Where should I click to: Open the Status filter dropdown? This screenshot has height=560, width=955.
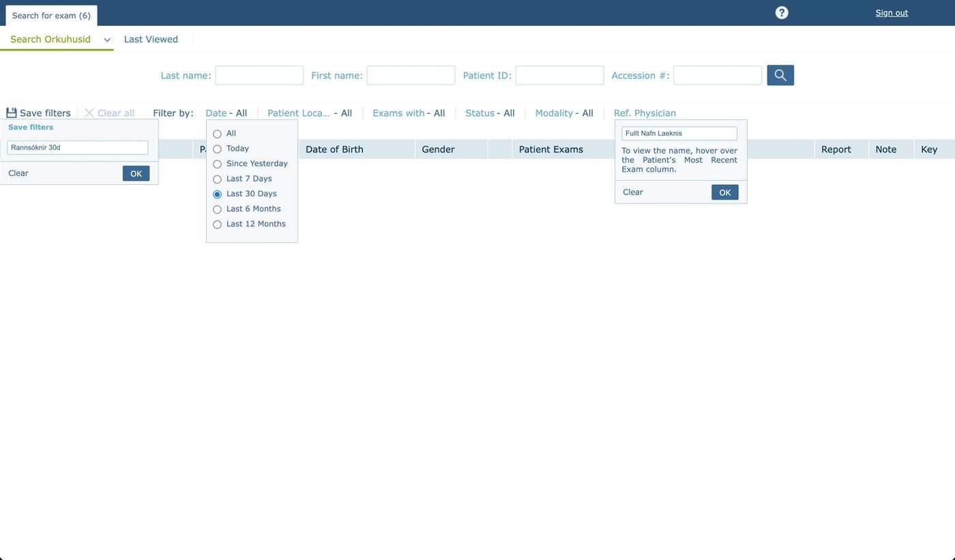[490, 113]
